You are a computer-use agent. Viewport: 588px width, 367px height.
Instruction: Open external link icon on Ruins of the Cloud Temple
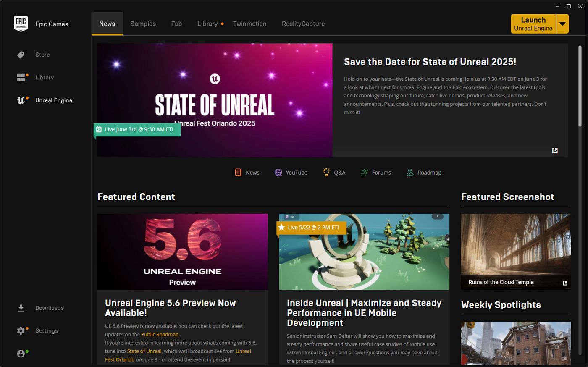point(565,283)
